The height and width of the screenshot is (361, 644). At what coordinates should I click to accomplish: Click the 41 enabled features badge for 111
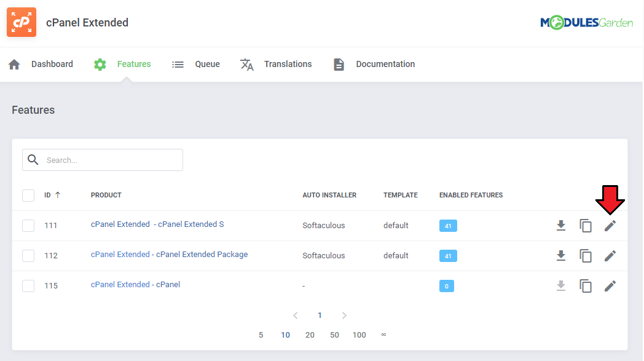[448, 226]
